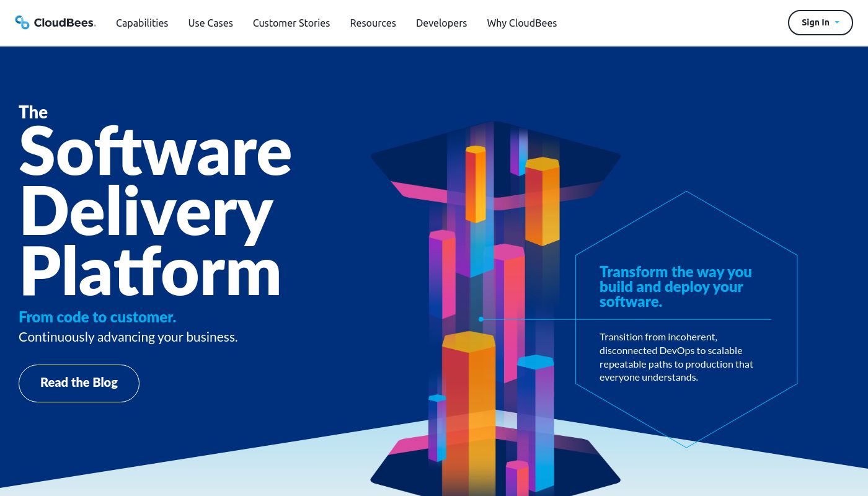Click 'From code to customer.' text
The image size is (868, 496).
(97, 317)
